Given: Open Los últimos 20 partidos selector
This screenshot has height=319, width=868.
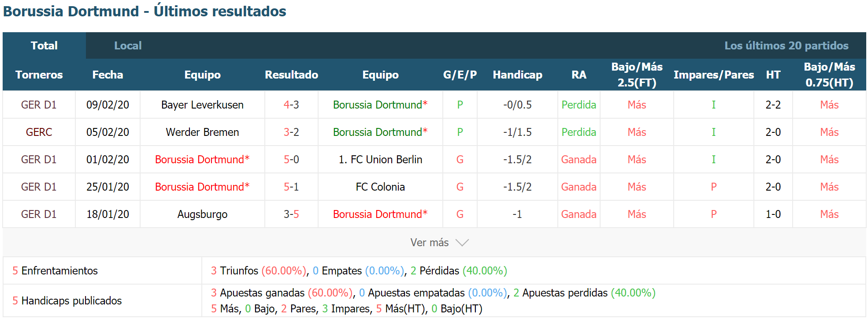Looking at the screenshot, I should click(786, 45).
